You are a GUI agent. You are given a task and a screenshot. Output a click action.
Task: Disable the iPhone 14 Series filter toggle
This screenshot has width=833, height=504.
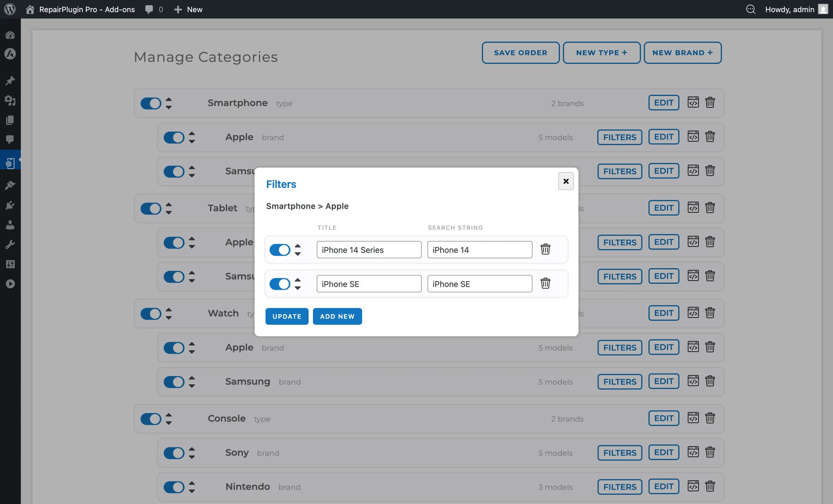280,250
